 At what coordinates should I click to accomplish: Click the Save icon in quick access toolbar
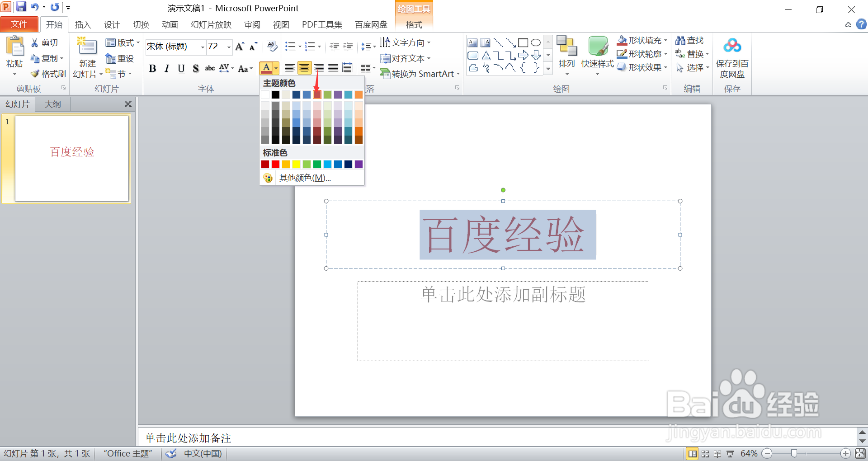click(x=21, y=7)
